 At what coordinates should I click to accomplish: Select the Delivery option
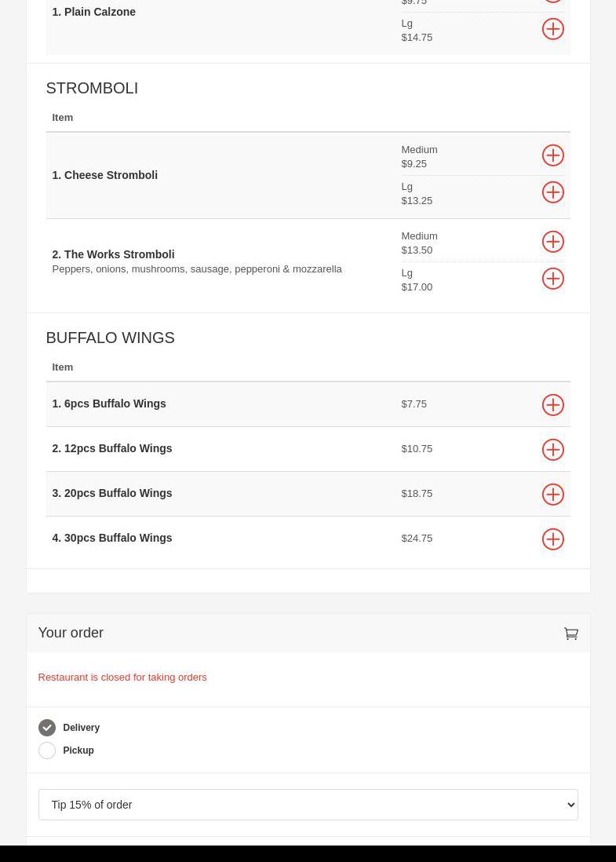[x=47, y=728]
